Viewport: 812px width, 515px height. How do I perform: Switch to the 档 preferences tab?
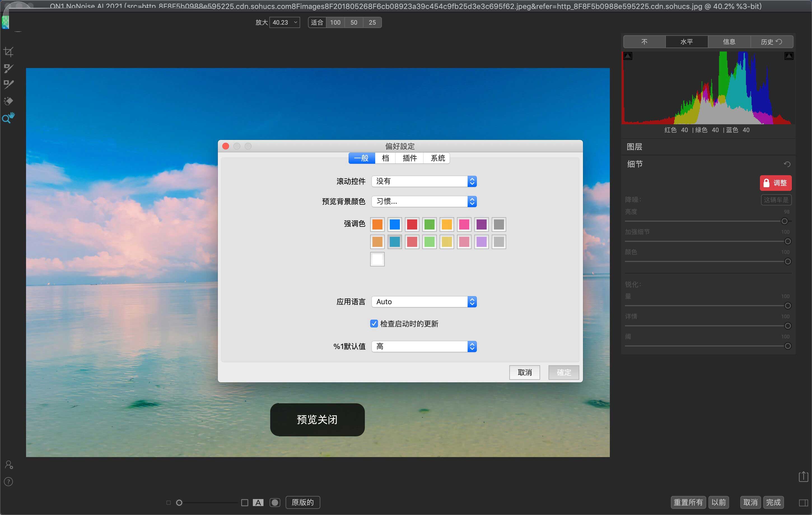click(386, 158)
